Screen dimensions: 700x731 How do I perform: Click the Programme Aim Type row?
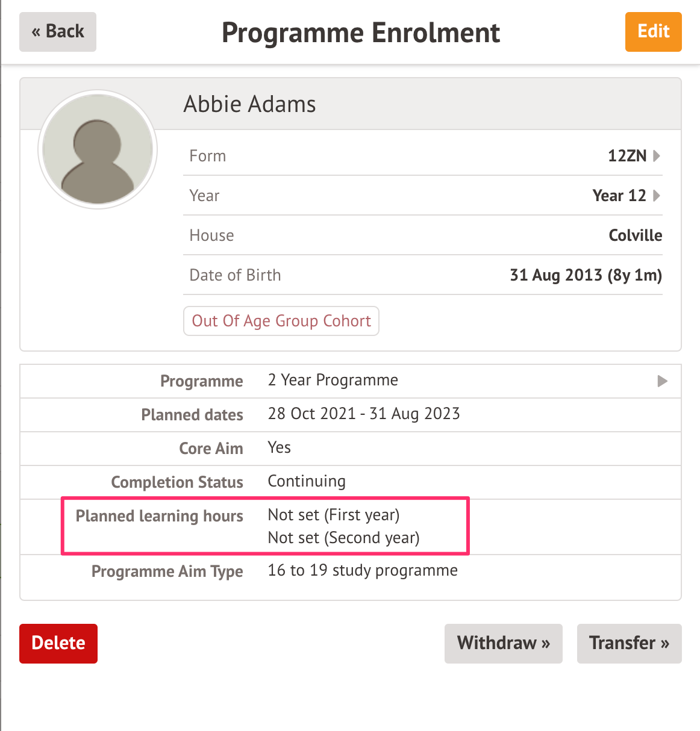coord(351,571)
